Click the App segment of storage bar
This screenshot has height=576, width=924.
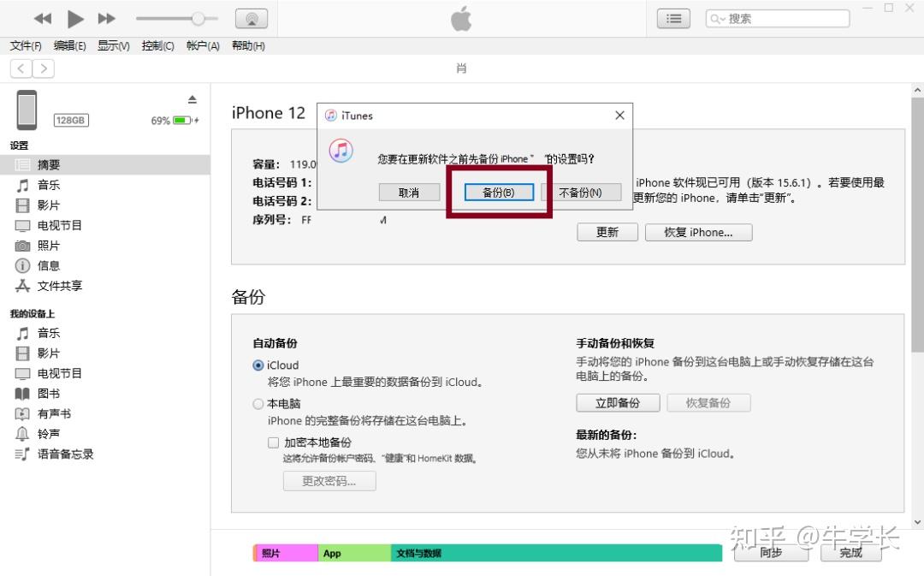click(x=354, y=553)
